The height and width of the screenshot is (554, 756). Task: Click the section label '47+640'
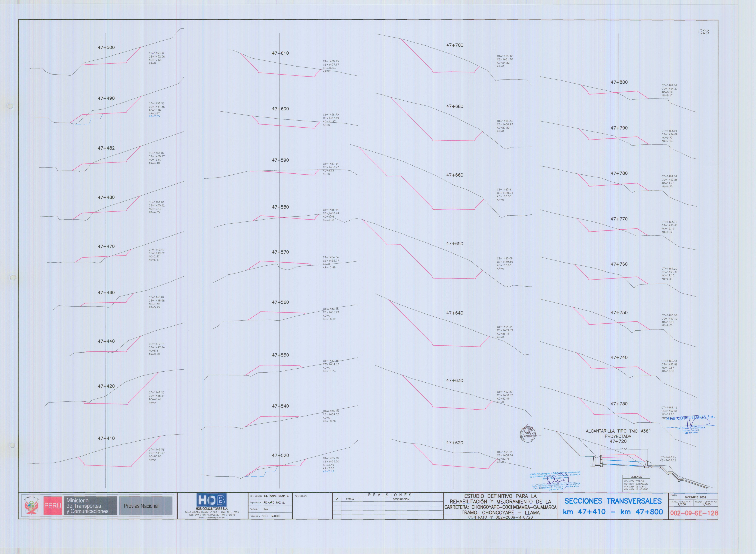pyautogui.click(x=454, y=313)
